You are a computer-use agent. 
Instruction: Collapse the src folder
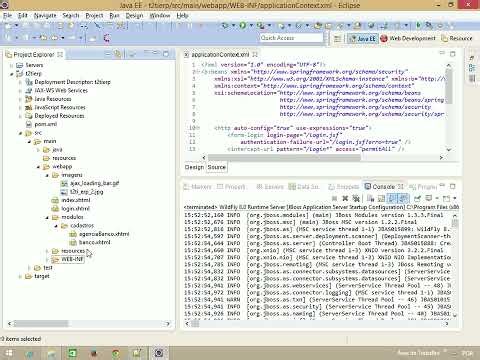(21, 133)
